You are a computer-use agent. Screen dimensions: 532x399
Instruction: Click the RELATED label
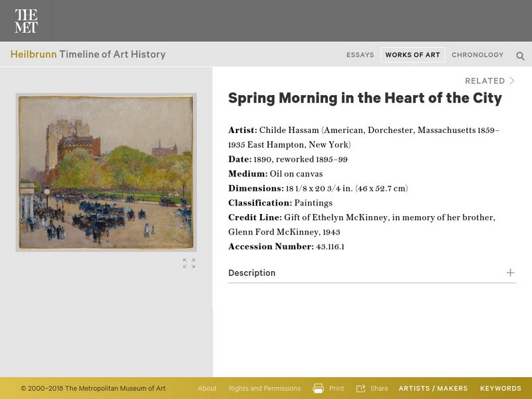[485, 81]
